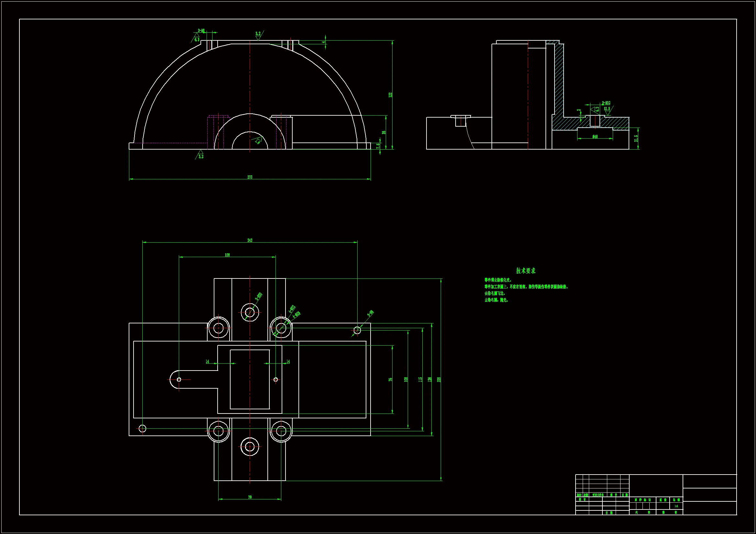Click the 76 vertical dimension text

tap(390, 379)
